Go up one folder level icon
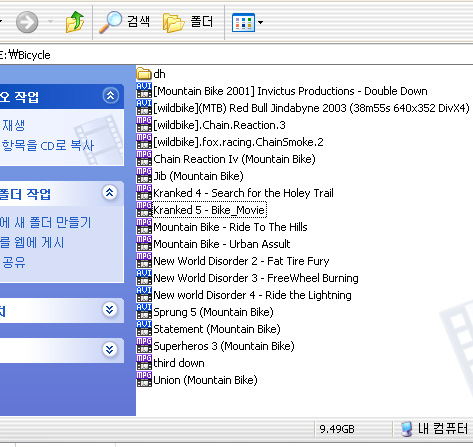 [75, 22]
